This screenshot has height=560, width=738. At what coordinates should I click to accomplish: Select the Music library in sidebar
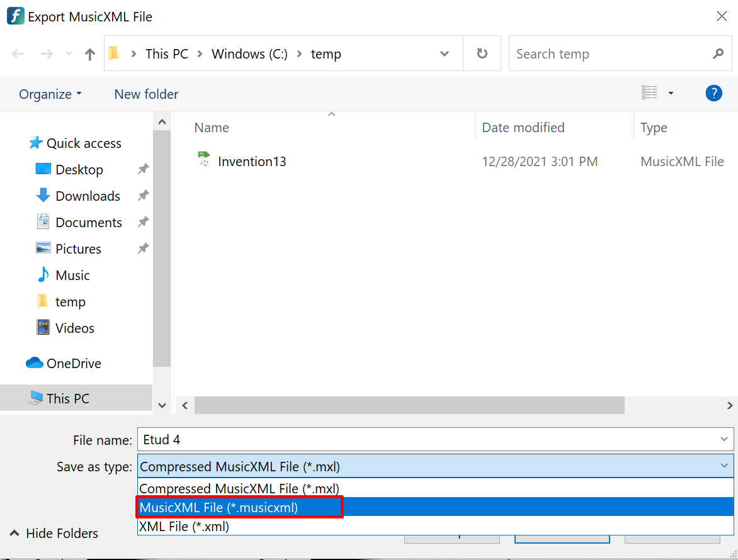[x=72, y=276]
